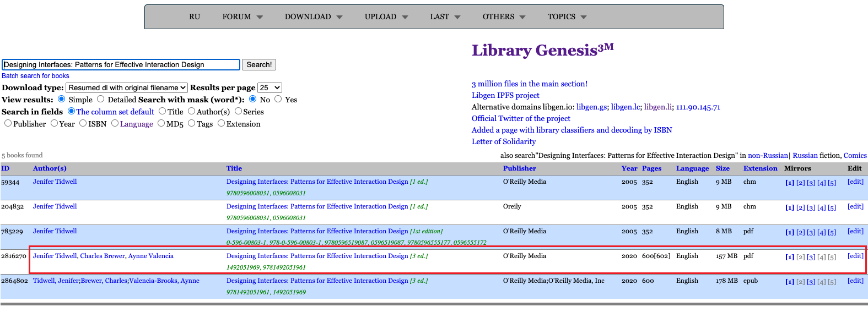Open mirror [1] for book 59344
Viewport: 868px width, 312px height.
790,183
